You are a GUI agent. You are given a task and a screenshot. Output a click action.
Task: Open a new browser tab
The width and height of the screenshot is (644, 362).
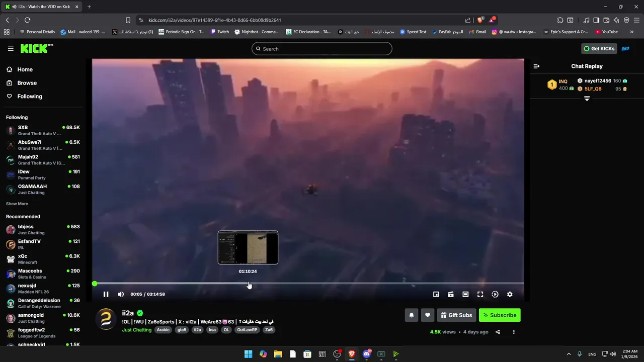click(89, 7)
